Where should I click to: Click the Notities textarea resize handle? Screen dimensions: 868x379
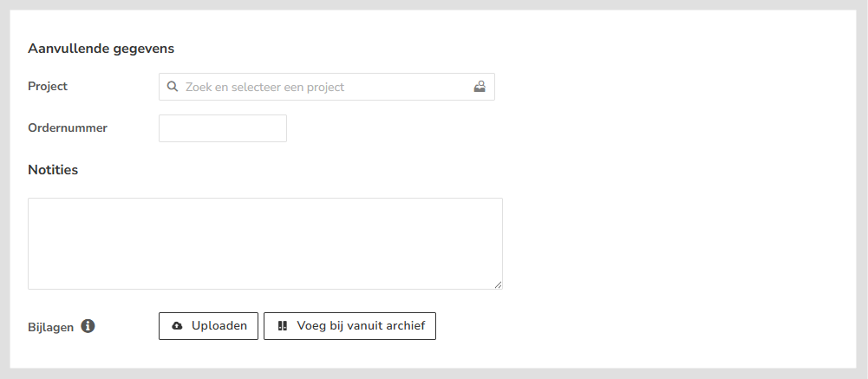pyautogui.click(x=499, y=285)
